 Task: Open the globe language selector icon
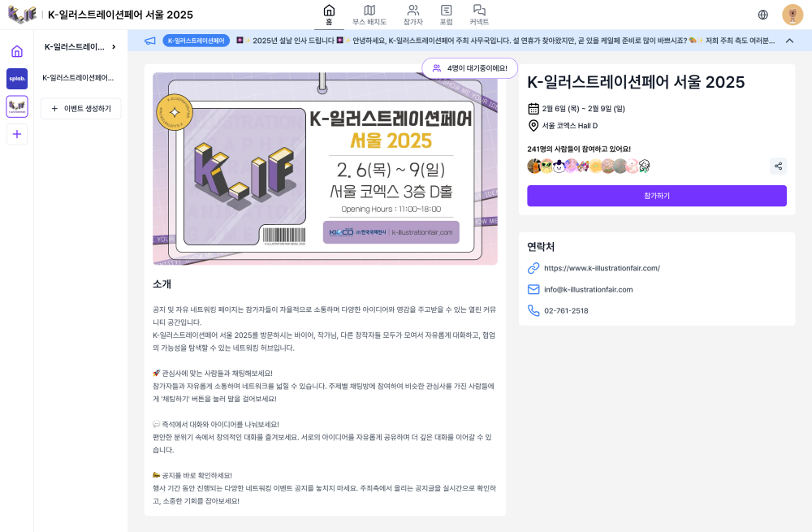pos(762,15)
